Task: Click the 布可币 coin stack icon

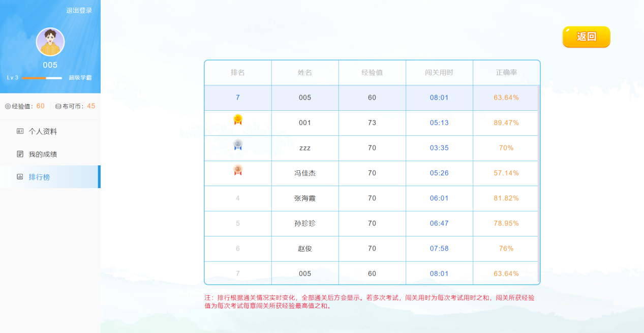Action: click(58, 106)
